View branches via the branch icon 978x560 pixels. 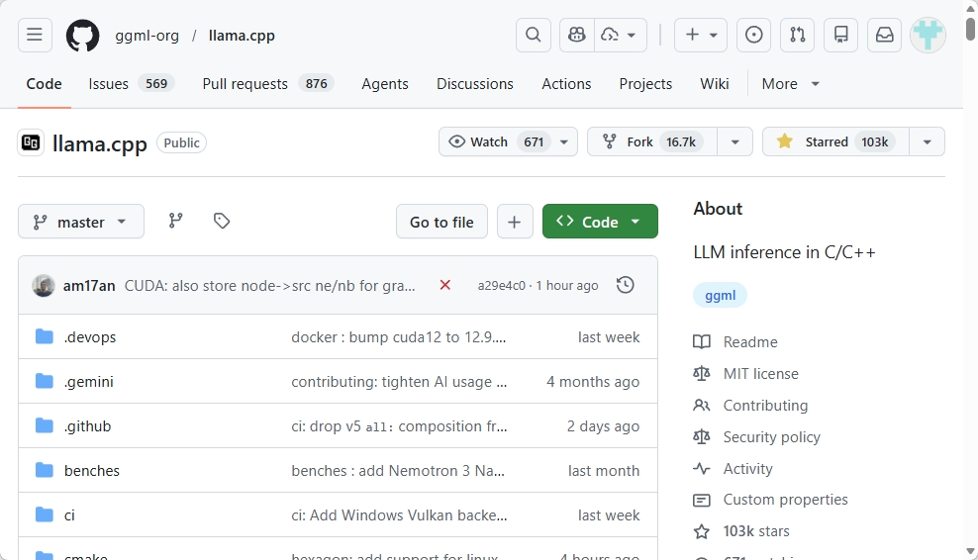click(x=176, y=221)
